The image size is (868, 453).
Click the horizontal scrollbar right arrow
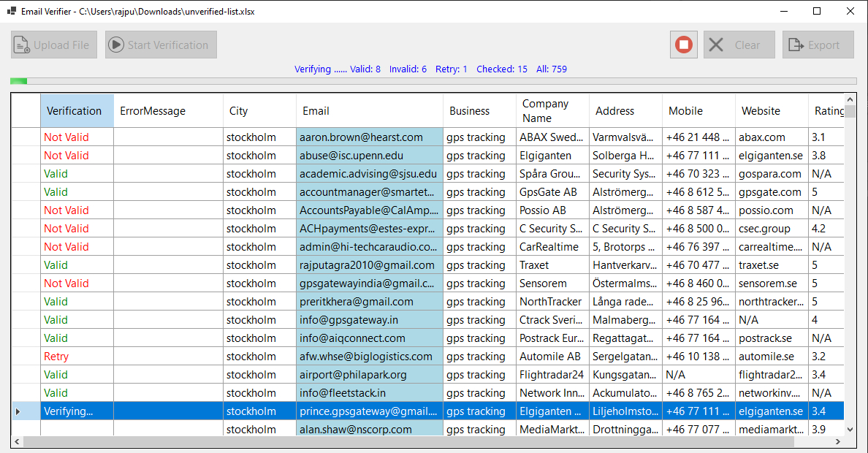(838, 441)
